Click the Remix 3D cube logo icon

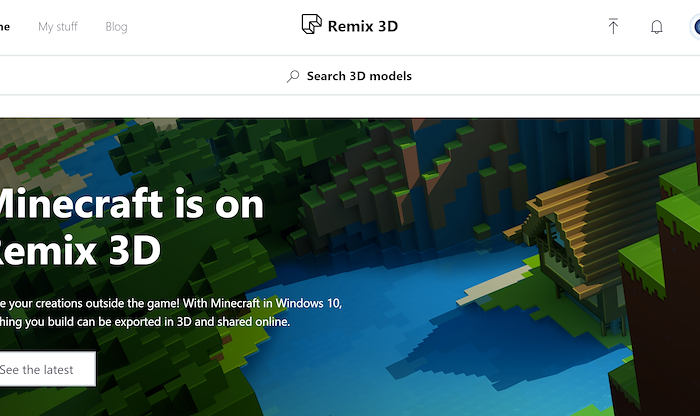pos(311,24)
